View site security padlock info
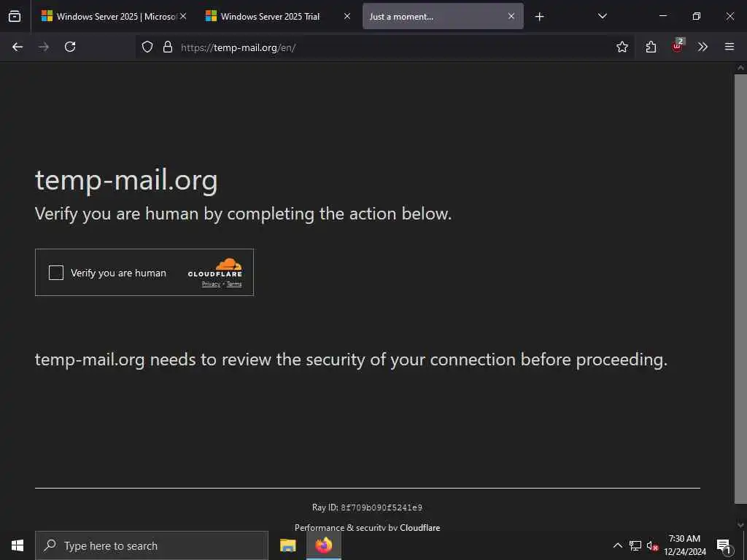Viewport: 747px width, 560px height. [x=168, y=47]
